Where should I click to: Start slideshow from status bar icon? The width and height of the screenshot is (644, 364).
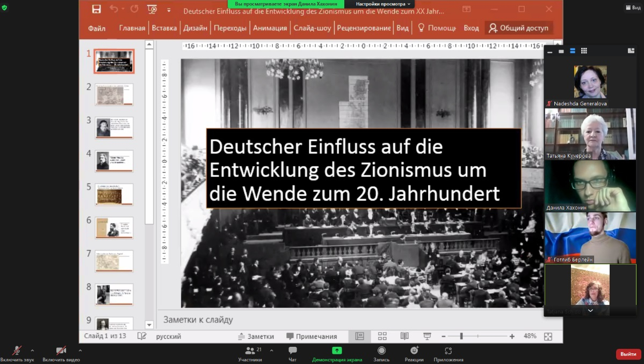[427, 336]
